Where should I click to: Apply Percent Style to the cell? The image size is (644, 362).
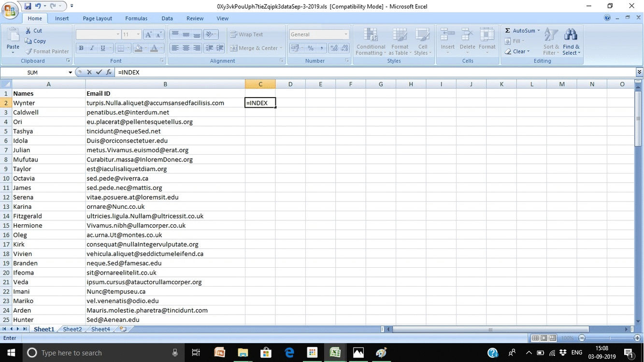(311, 48)
